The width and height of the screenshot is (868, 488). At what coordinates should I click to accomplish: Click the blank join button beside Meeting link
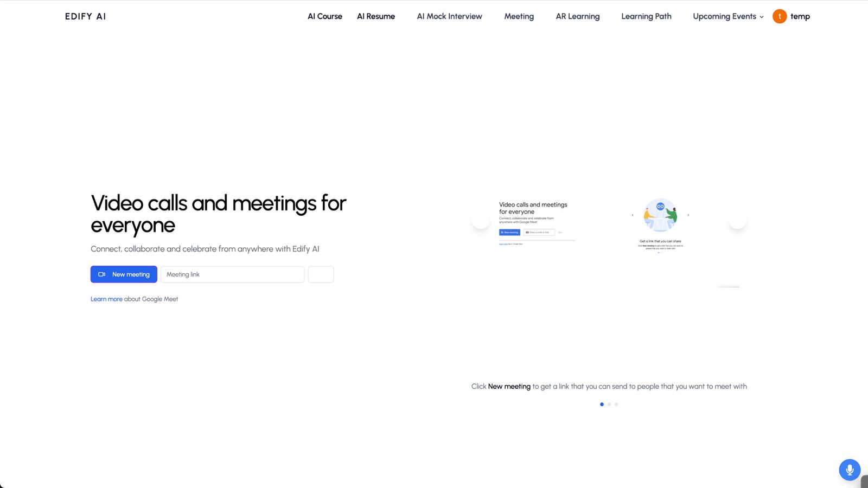point(321,274)
